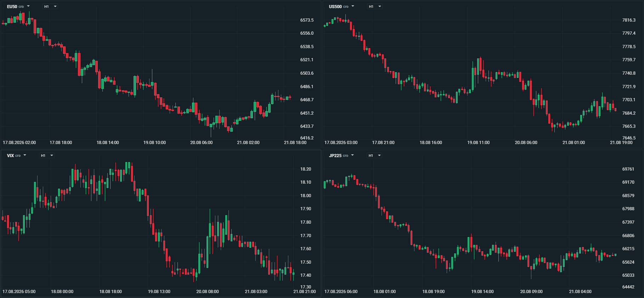This screenshot has height=298, width=644.
Task: Click the 64442 bottom price label on JP225
Action: pos(628,287)
